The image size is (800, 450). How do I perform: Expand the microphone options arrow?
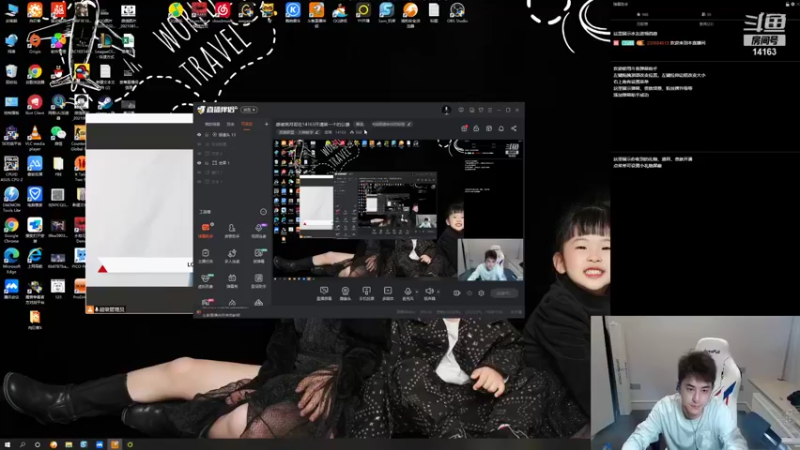pos(417,292)
